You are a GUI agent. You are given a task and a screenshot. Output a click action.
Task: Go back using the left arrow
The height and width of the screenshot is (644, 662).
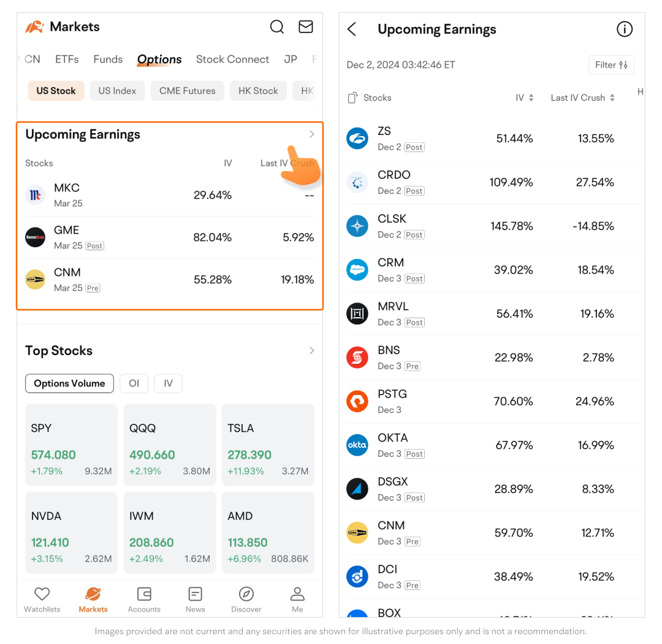[352, 29]
